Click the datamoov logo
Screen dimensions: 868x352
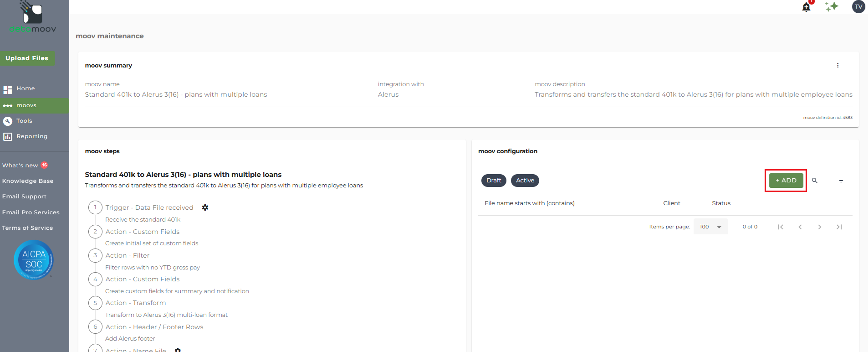pyautogui.click(x=33, y=17)
